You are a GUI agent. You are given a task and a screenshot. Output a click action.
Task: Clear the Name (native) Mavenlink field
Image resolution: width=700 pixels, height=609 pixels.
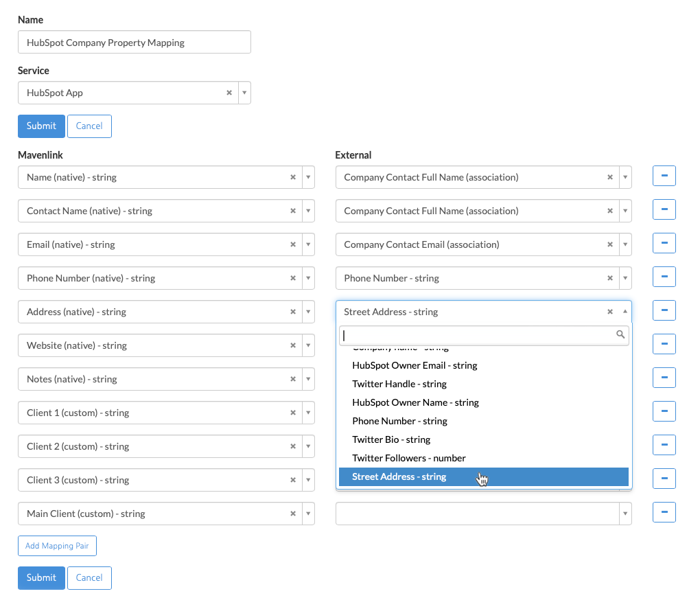[293, 177]
